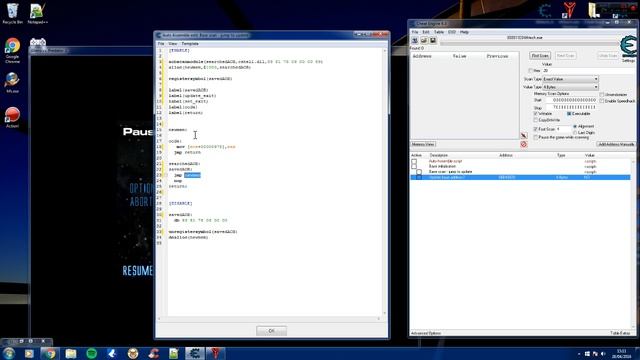The image size is (640, 360).
Task: Open Cheat Engine Edit menu
Action: point(426,32)
